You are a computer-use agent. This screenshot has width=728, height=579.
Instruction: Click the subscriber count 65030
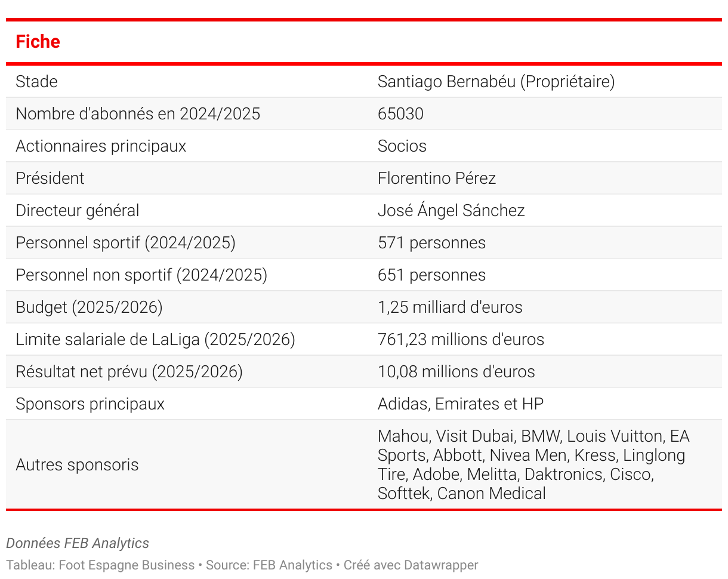pyautogui.click(x=400, y=114)
